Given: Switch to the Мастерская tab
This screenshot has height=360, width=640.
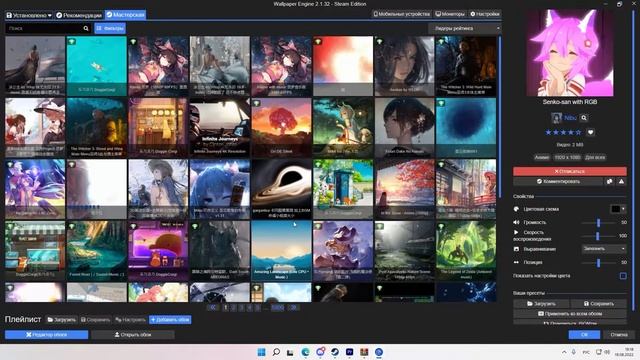Looking at the screenshot, I should 125,15.
